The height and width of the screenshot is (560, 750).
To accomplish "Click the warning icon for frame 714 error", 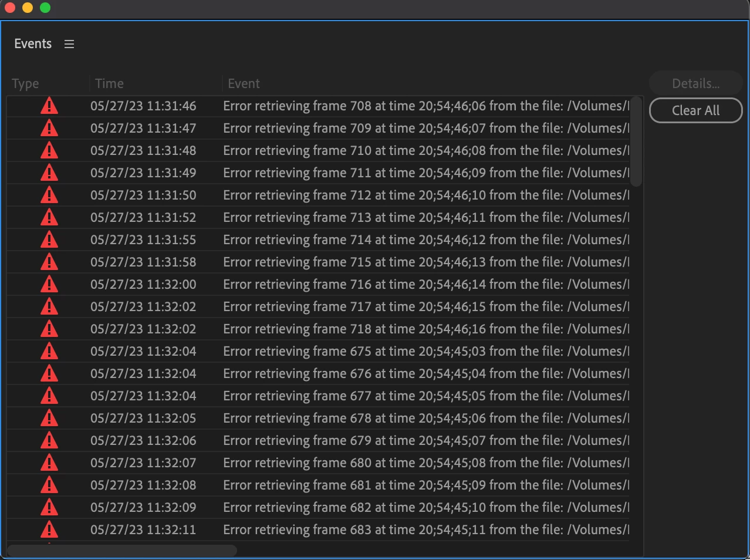I will (49, 239).
